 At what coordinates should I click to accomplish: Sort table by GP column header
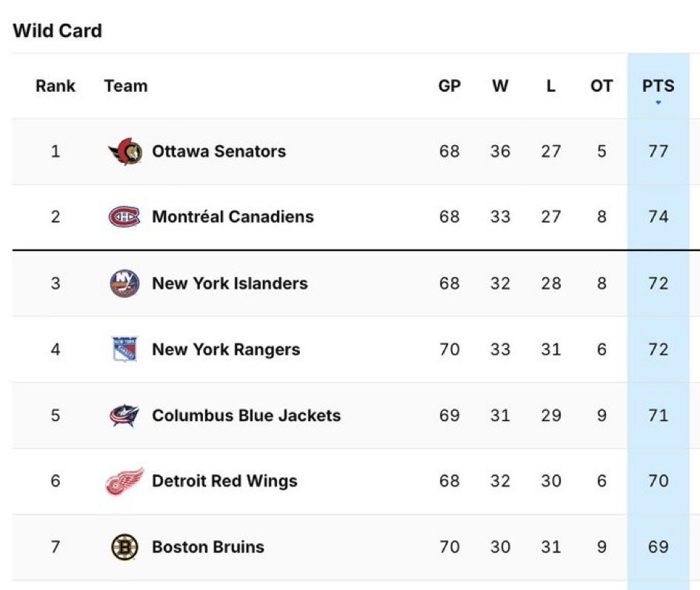pyautogui.click(x=449, y=86)
